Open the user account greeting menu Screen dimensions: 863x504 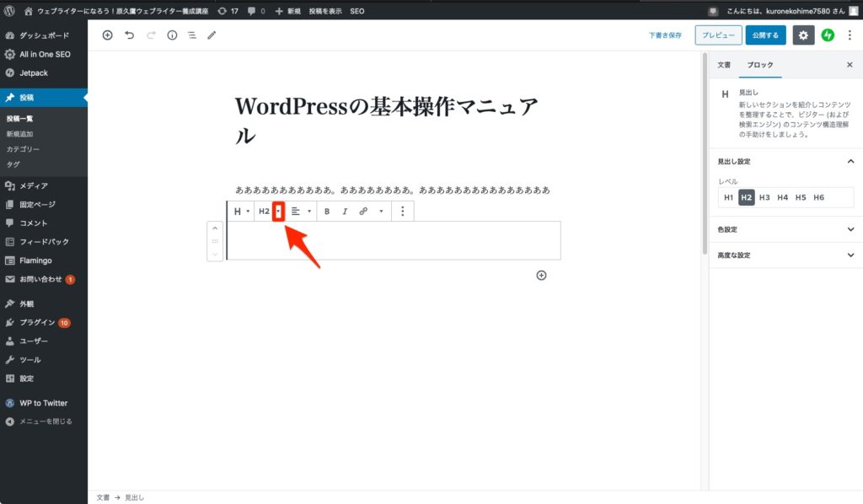[791, 11]
